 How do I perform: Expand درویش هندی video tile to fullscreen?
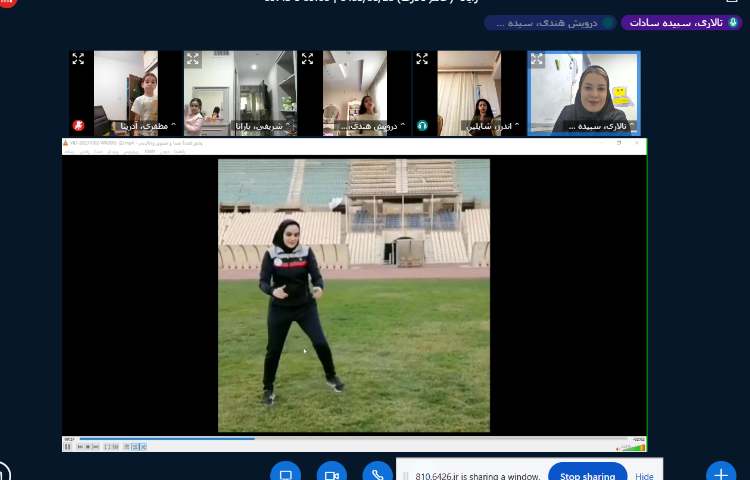[x=308, y=59]
